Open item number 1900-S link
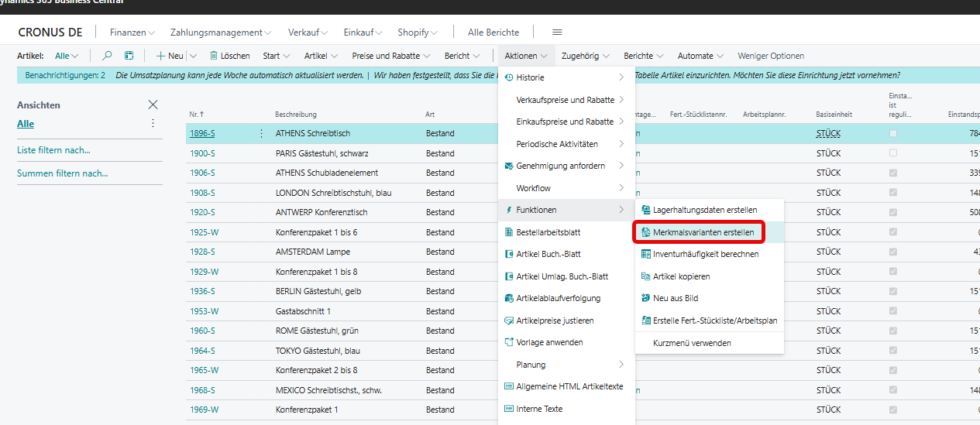This screenshot has height=425, width=980. (x=202, y=153)
